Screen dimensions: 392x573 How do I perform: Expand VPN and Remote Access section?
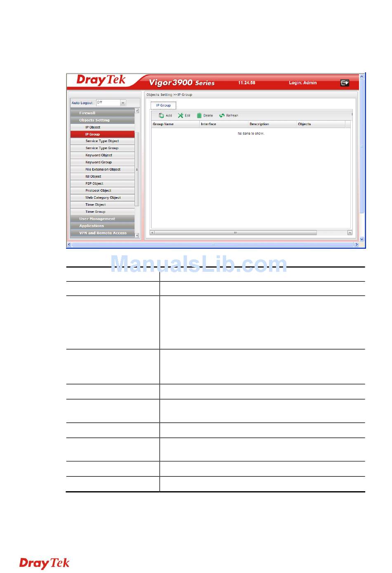[102, 233]
